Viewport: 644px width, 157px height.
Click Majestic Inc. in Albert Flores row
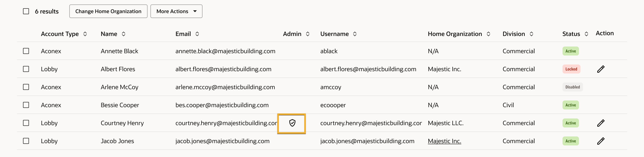coord(444,69)
